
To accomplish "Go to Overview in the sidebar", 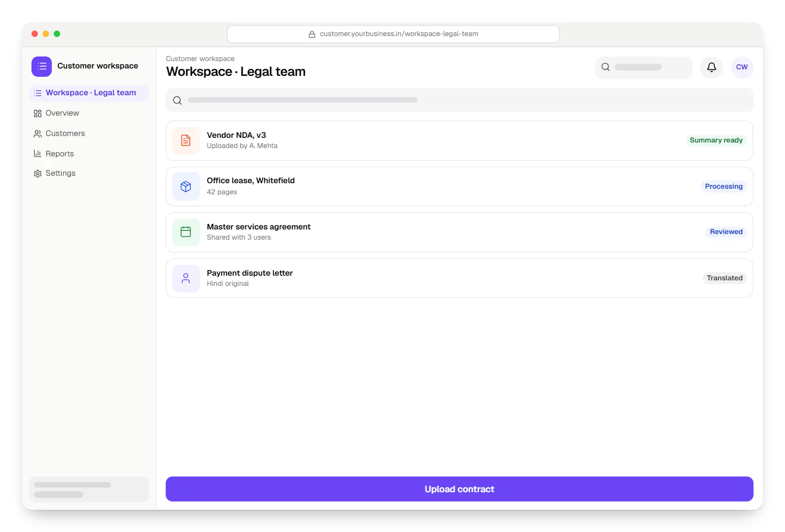I will point(89,113).
